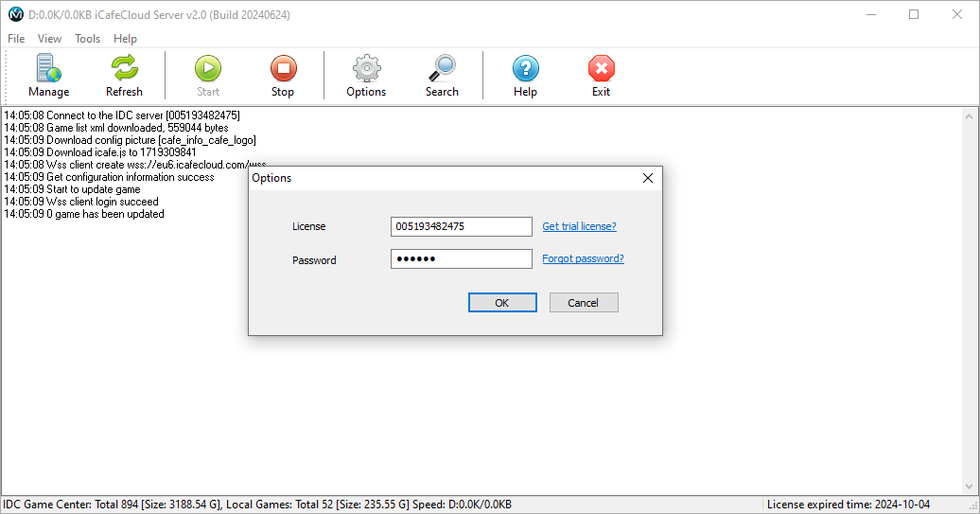This screenshot has height=514, width=980.
Task: Follow the 'Forgot password?' link
Action: tap(583, 258)
